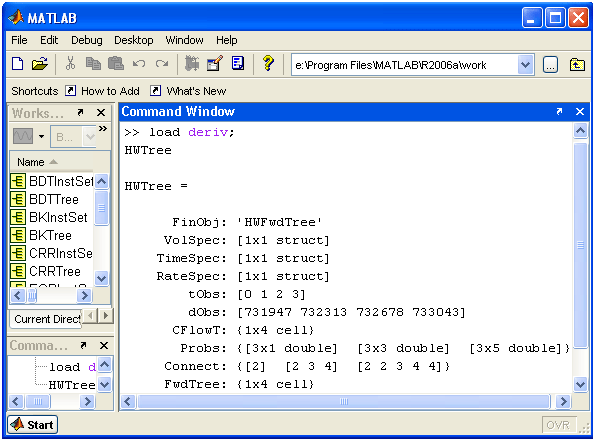Copy using the toolbar copy icon
The height and width of the screenshot is (441, 595).
pyautogui.click(x=93, y=64)
